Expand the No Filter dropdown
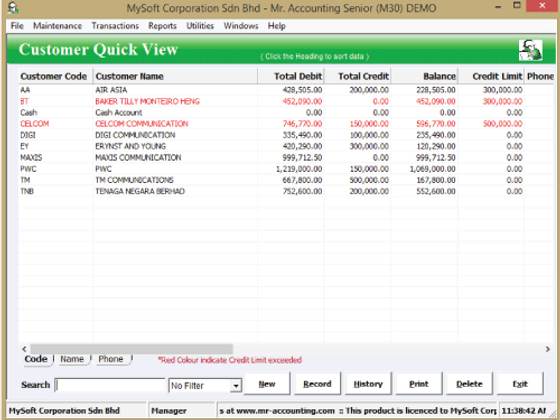The width and height of the screenshot is (560, 420). [236, 386]
